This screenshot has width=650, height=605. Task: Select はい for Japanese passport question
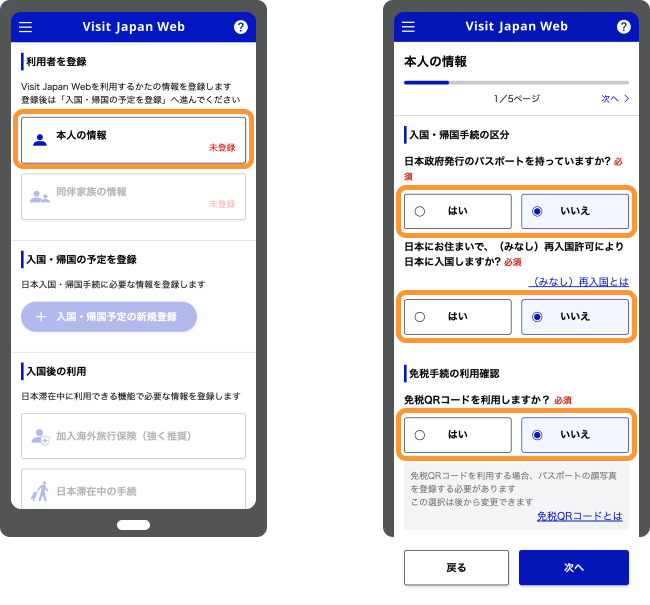click(458, 211)
